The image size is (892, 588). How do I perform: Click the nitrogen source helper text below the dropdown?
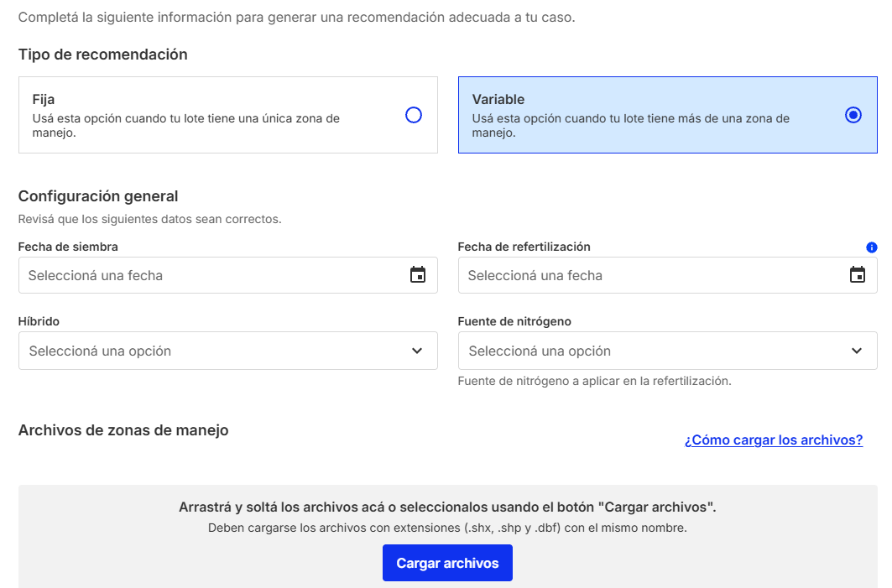tap(594, 381)
